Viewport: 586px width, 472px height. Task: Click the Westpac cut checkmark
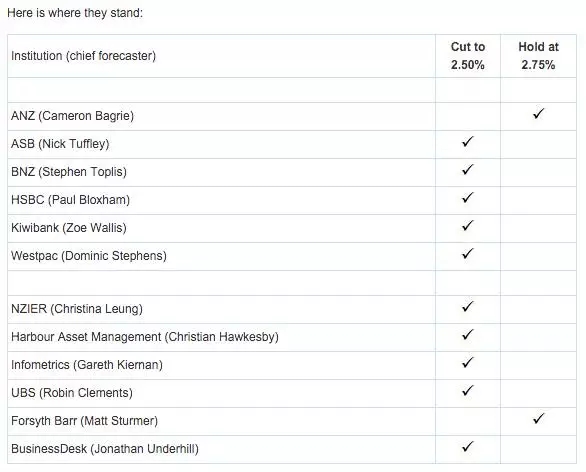468,254
